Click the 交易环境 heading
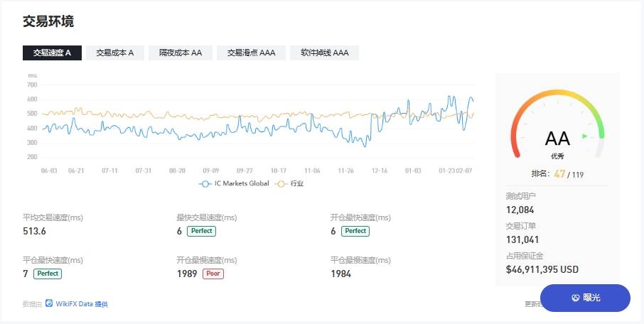This screenshot has width=644, height=324. 48,21
